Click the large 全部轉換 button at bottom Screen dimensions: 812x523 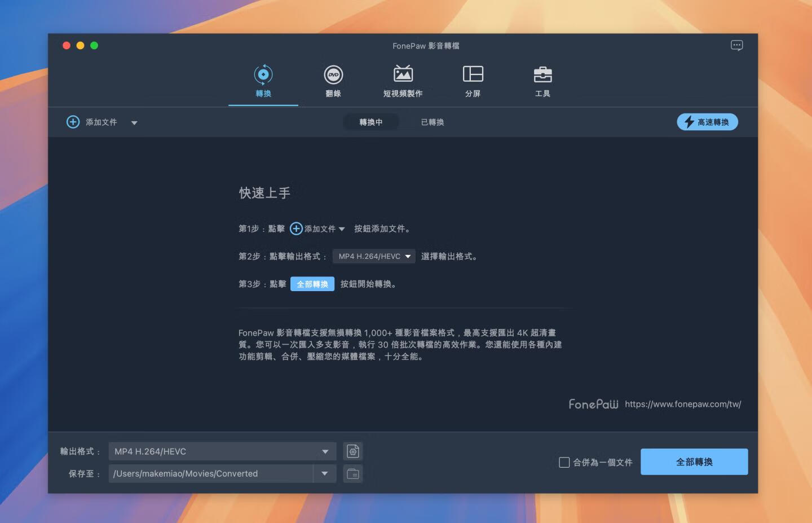tap(694, 462)
